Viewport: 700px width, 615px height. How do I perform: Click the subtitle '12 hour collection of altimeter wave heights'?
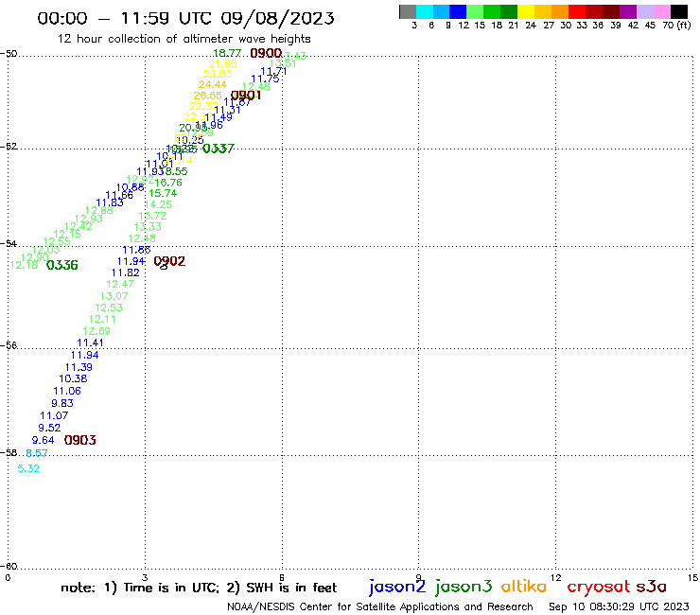(x=184, y=39)
